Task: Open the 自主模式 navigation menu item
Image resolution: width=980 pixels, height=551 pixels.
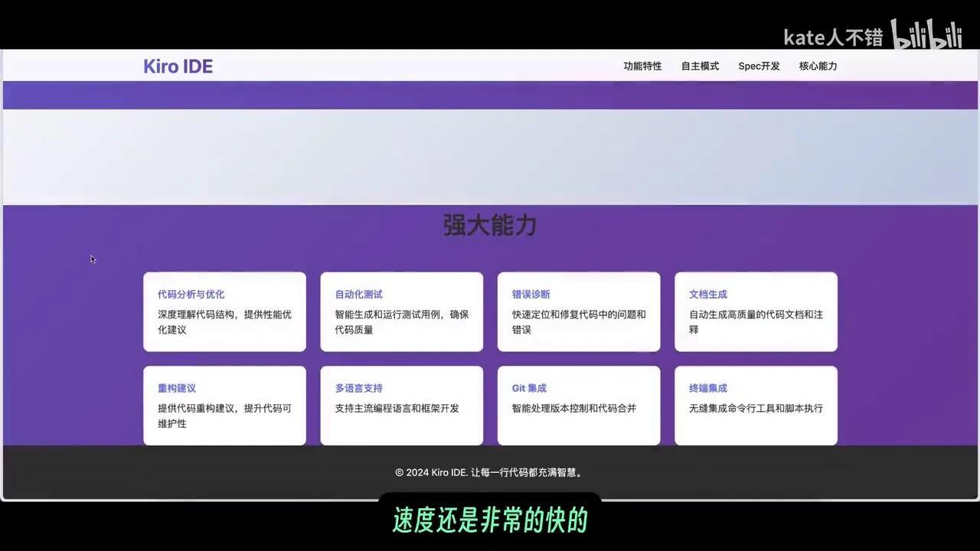Action: tap(699, 66)
